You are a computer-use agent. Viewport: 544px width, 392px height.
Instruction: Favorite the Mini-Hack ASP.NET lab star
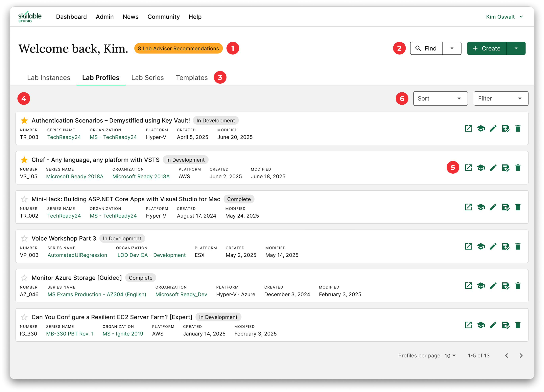tap(24, 199)
